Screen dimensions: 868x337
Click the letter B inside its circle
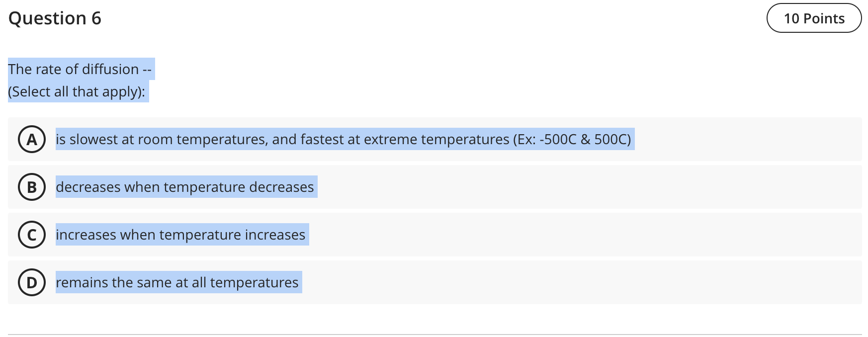click(x=31, y=187)
